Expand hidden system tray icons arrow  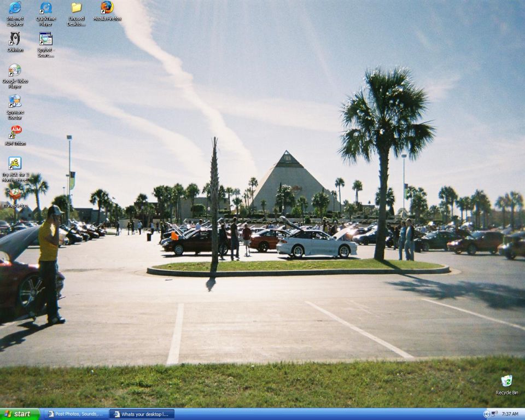tap(487, 415)
